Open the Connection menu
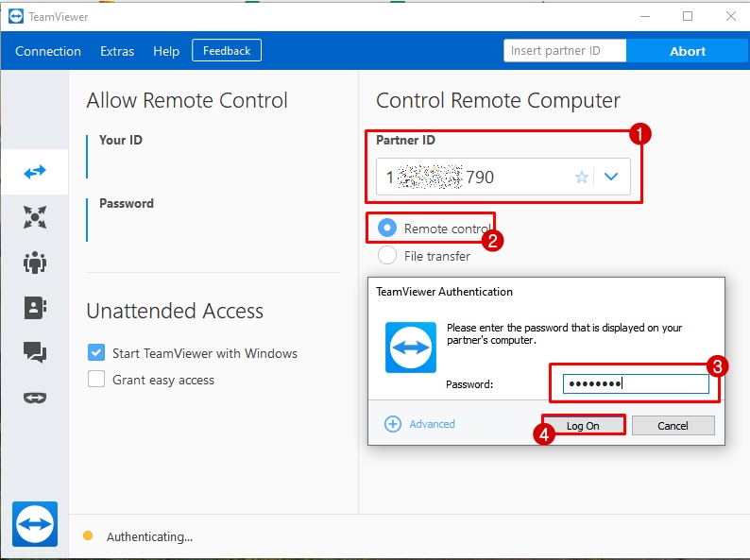 [48, 51]
